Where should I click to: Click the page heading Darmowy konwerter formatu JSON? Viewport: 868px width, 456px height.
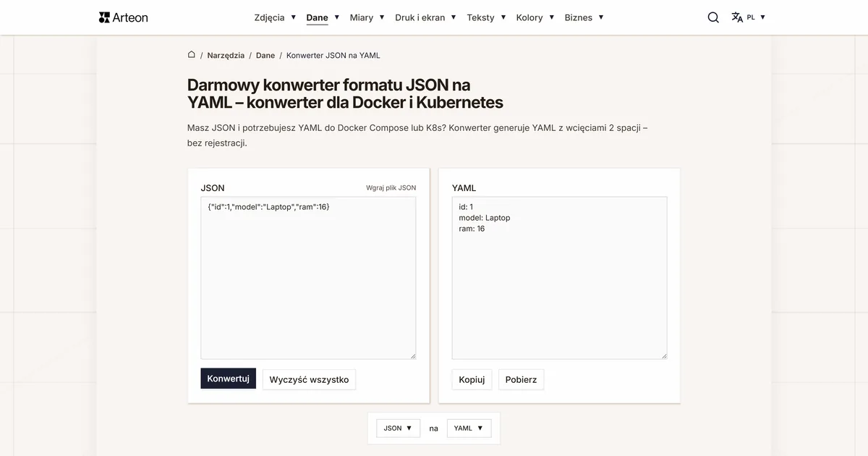coord(345,94)
